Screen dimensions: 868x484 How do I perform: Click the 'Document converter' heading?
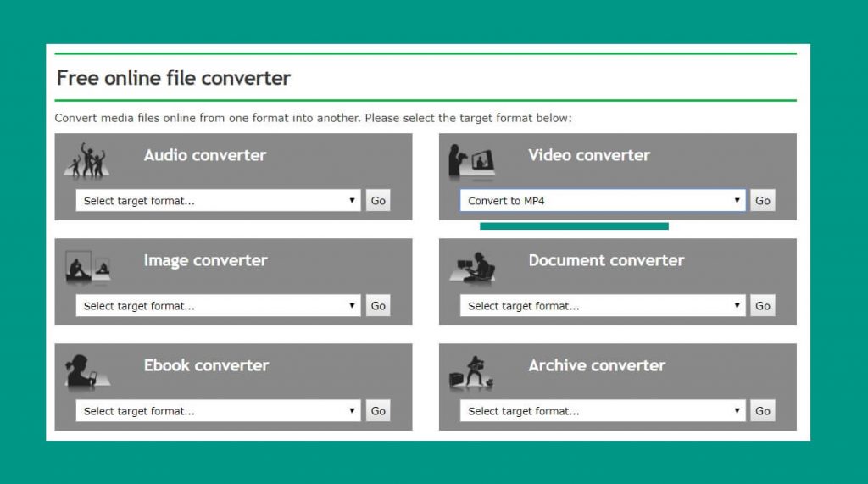pos(606,260)
